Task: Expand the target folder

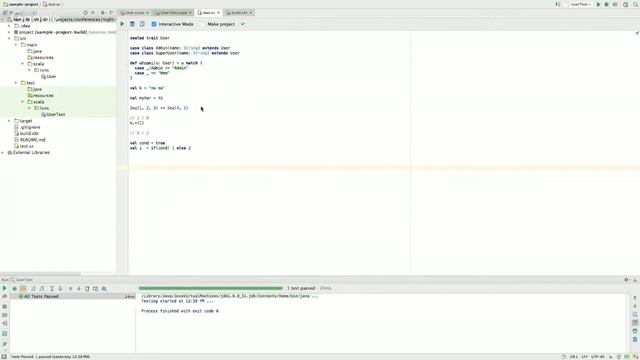Action: 9,121
